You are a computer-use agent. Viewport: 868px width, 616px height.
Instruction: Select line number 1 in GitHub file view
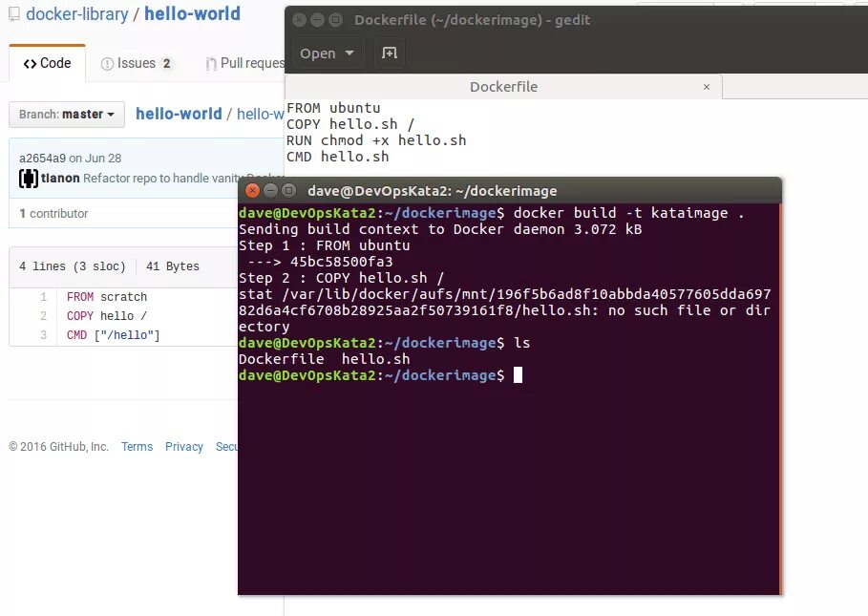coord(44,297)
